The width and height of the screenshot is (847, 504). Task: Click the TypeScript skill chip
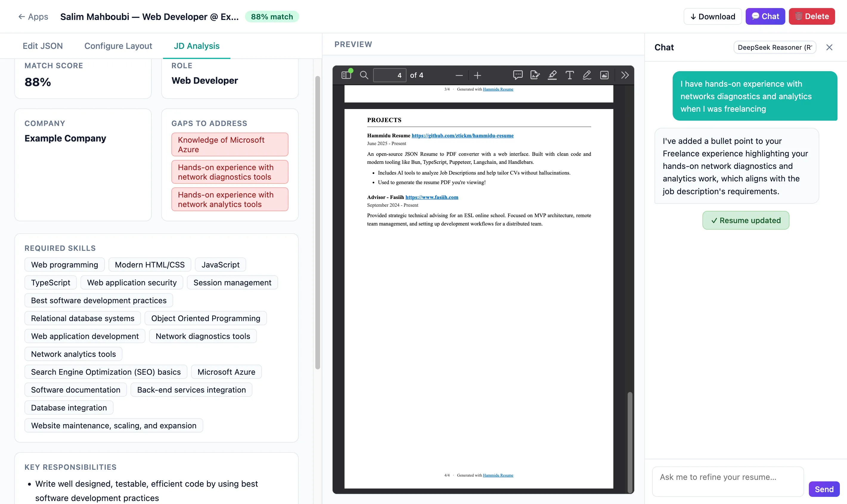51,283
